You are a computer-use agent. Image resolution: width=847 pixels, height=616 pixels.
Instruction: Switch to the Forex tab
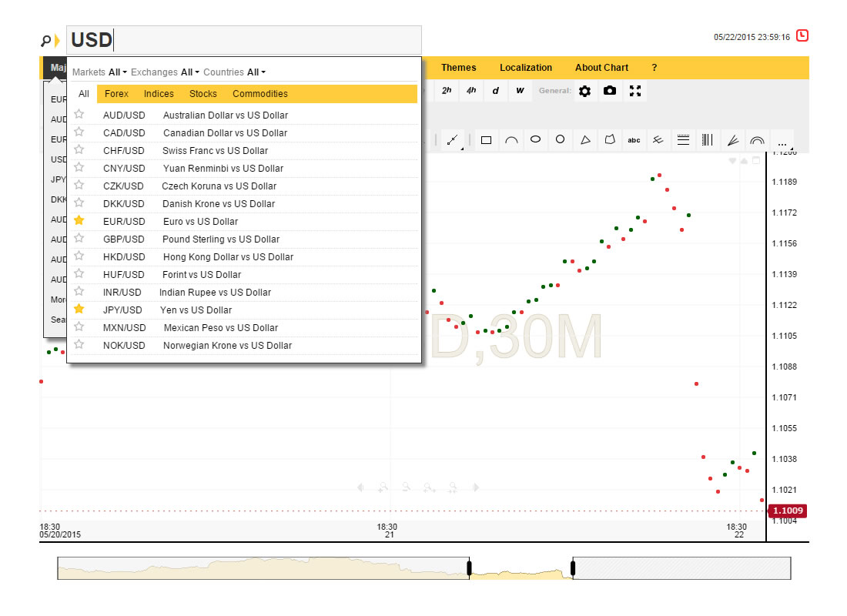[116, 94]
